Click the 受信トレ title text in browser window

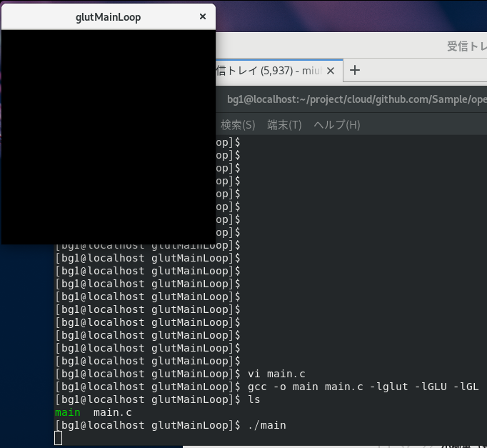467,46
